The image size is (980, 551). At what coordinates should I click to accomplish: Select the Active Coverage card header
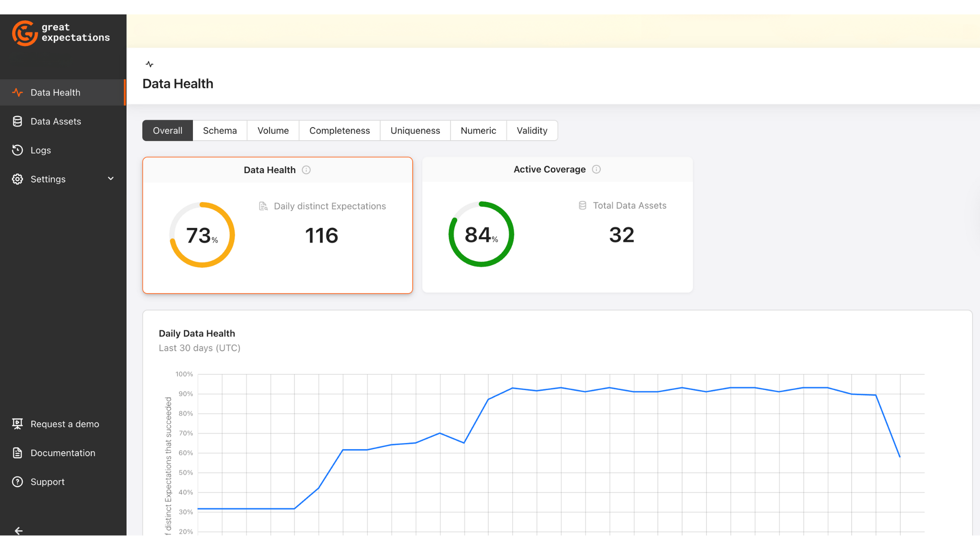[557, 169]
